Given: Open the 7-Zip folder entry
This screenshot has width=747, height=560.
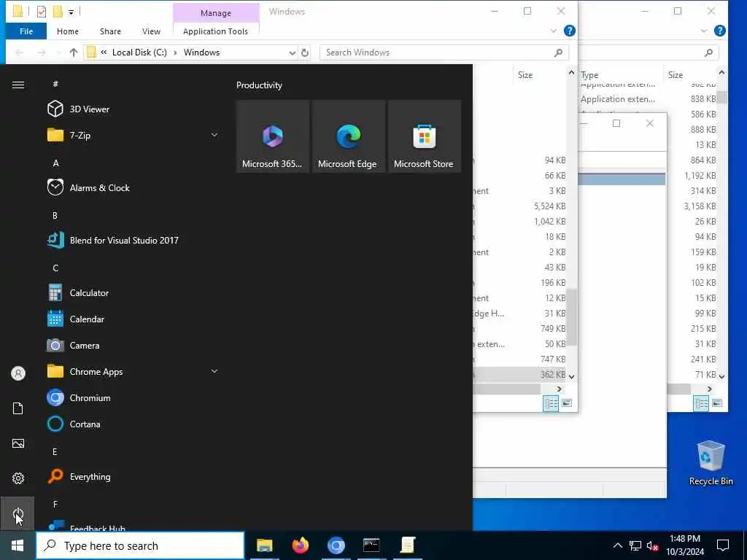Looking at the screenshot, I should click(x=133, y=135).
